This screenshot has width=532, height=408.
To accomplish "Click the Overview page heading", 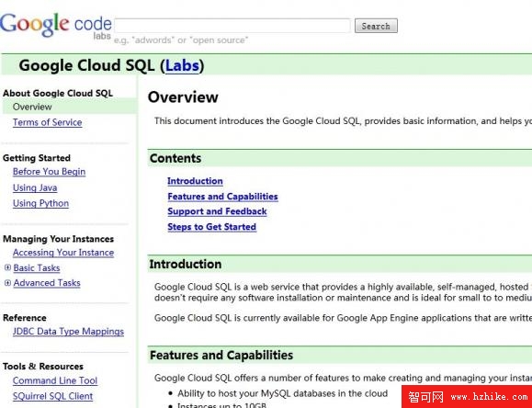I will click(x=183, y=97).
